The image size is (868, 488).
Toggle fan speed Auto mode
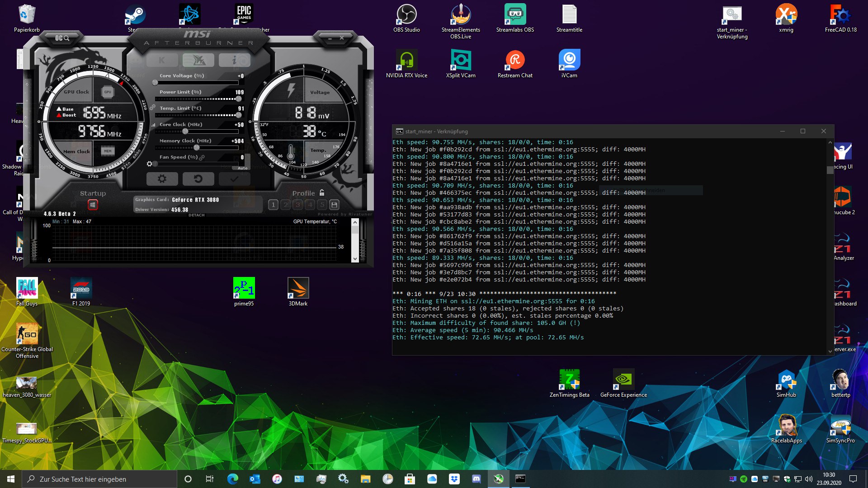pyautogui.click(x=243, y=168)
